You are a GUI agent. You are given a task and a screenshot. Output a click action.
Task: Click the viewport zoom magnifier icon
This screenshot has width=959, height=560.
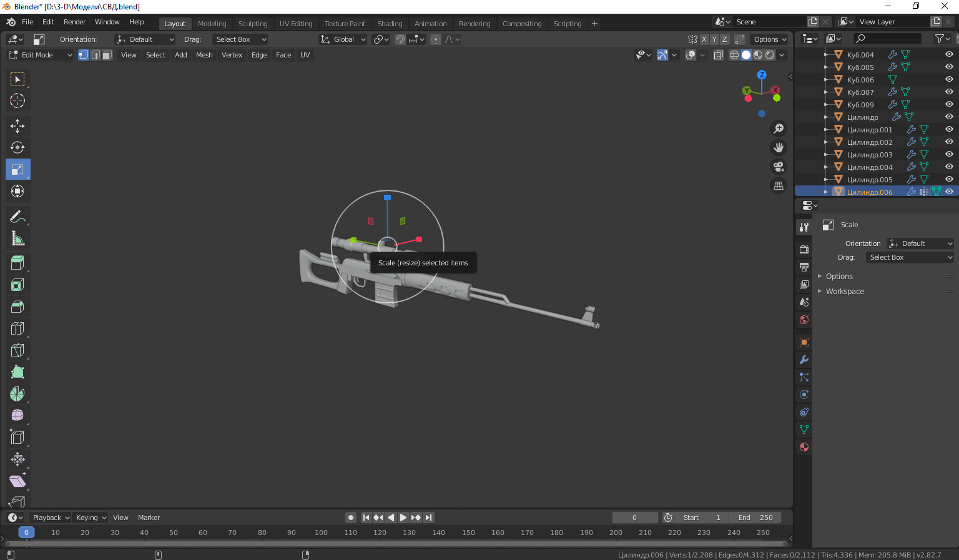coord(779,129)
